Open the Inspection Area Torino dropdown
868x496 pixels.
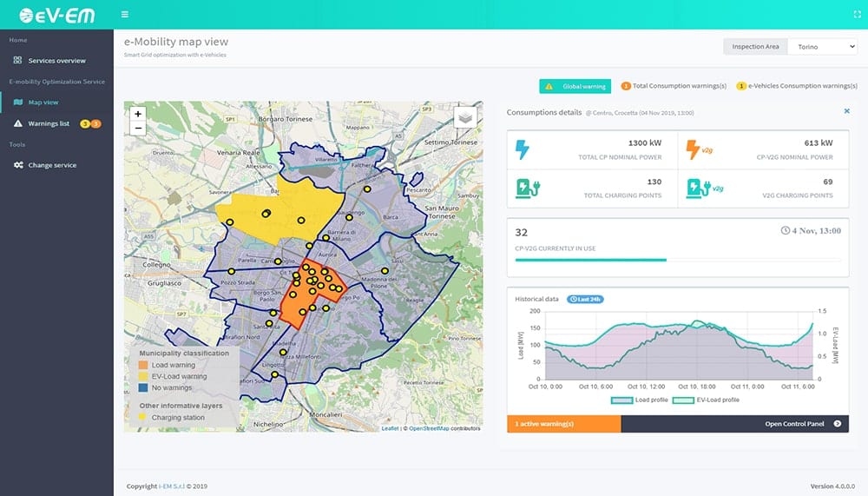coord(823,47)
